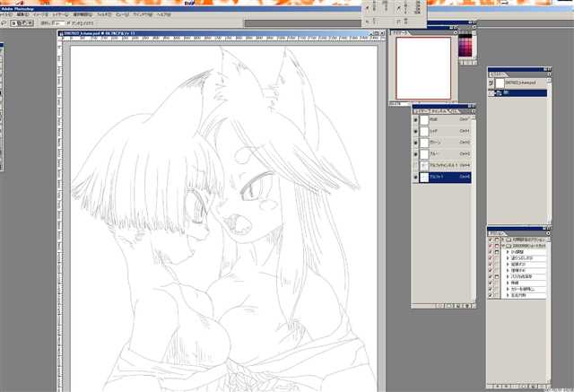Toggle visibility eye of the Red channel
Image resolution: width=574 pixels, height=392 pixels.
(x=416, y=131)
